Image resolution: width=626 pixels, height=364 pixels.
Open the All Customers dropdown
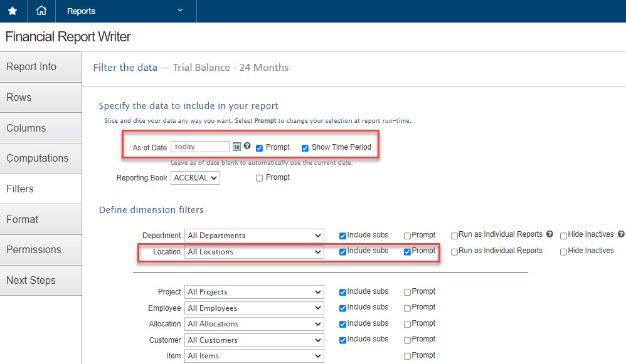254,340
